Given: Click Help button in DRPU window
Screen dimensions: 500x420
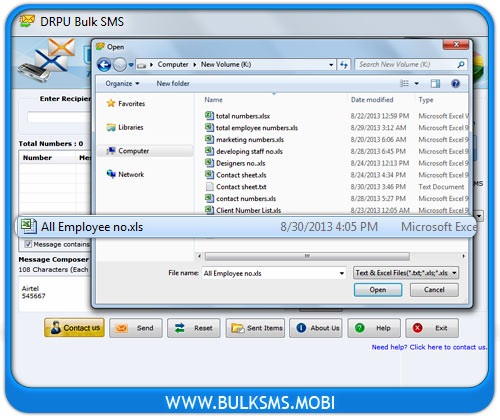Looking at the screenshot, I should click(x=374, y=328).
